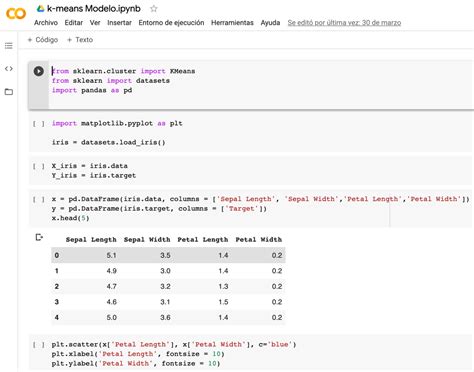The width and height of the screenshot is (474, 372).
Task: Open the code snippets sidebar icon
Action: [9, 69]
